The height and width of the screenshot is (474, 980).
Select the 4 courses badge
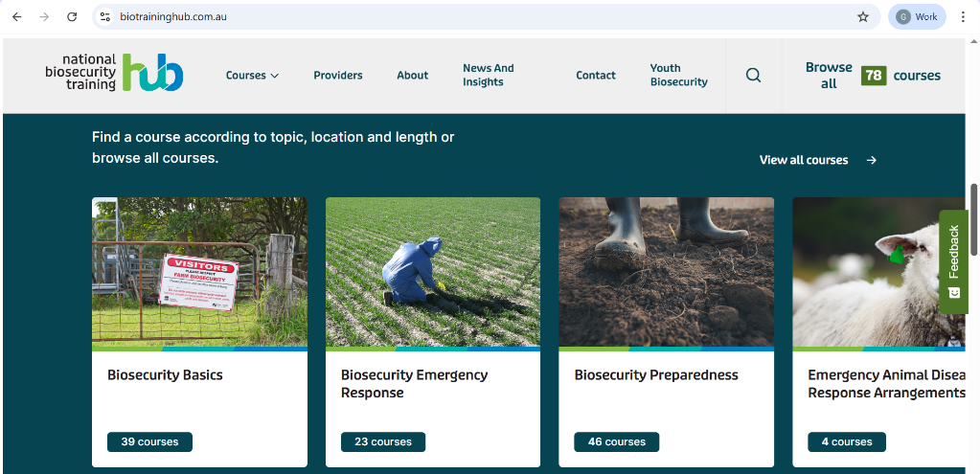coord(847,441)
